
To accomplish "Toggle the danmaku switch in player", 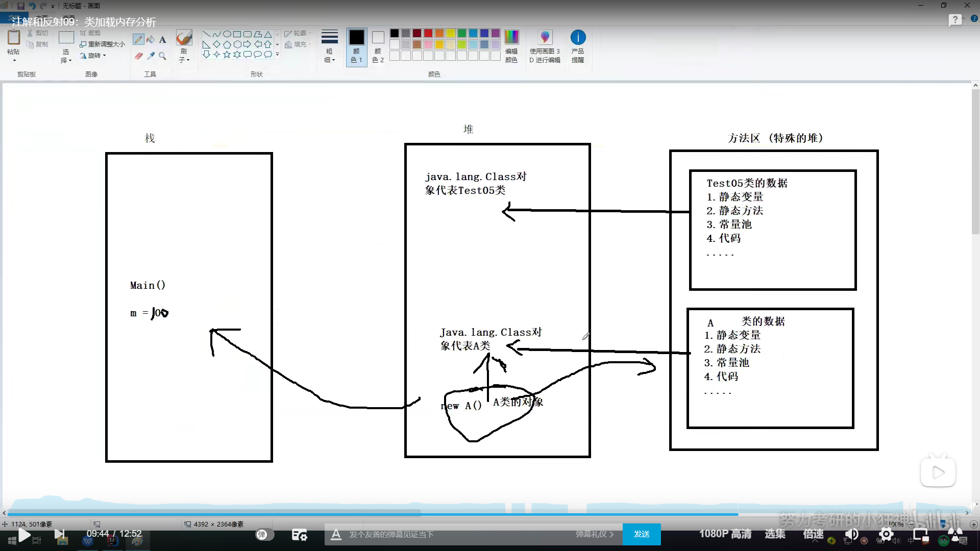I will [264, 534].
